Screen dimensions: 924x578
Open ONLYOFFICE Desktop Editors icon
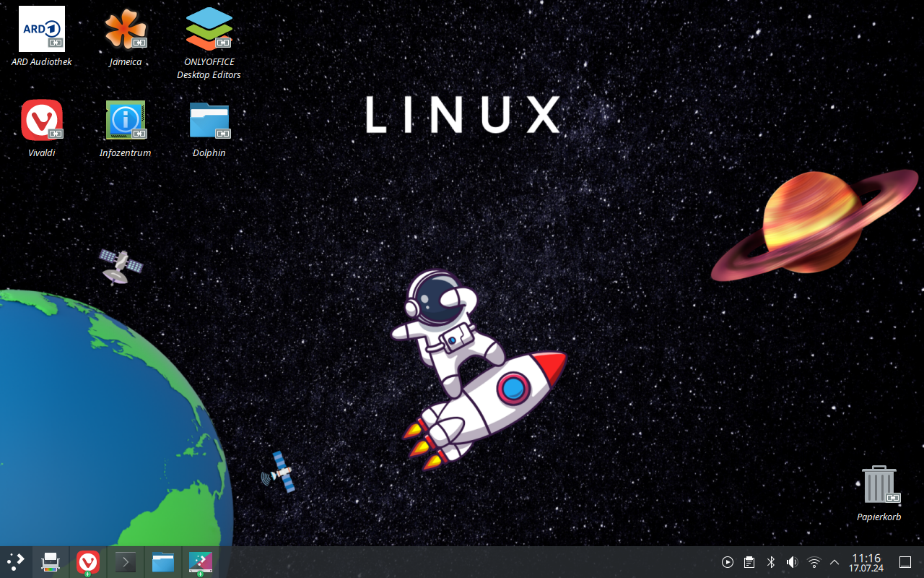[x=209, y=29]
